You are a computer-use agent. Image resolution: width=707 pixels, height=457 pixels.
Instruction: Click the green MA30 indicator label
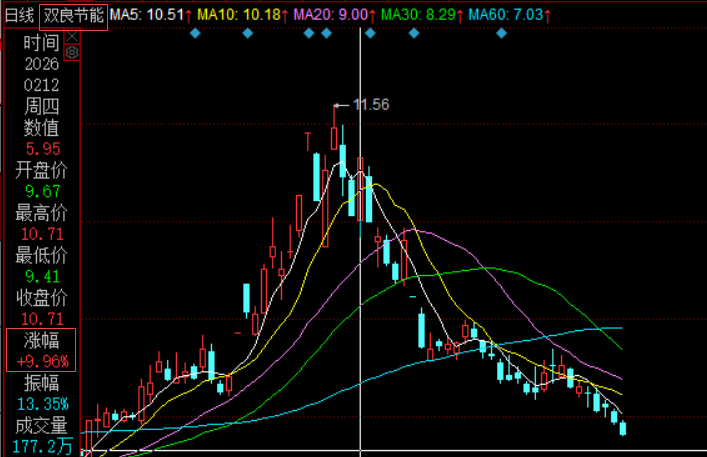(x=422, y=15)
